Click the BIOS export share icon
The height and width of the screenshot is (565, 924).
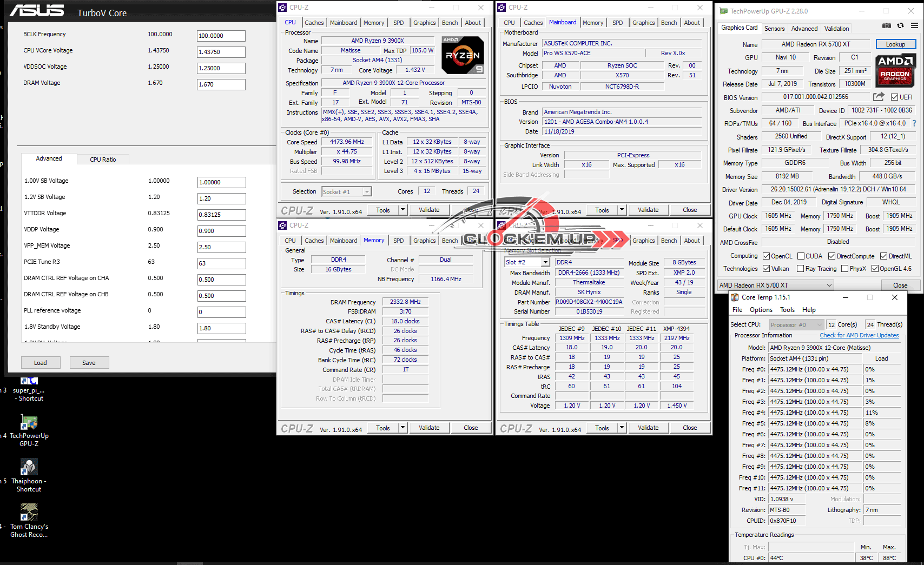click(879, 97)
